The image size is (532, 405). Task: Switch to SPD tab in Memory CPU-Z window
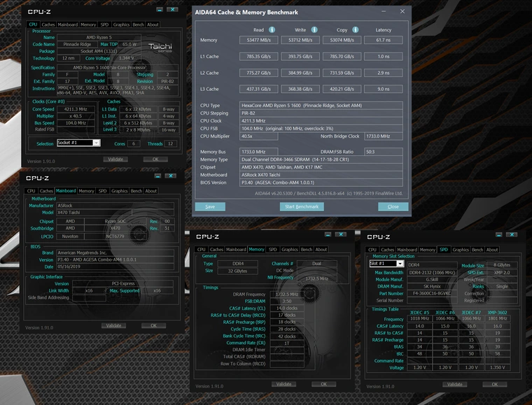(x=273, y=250)
